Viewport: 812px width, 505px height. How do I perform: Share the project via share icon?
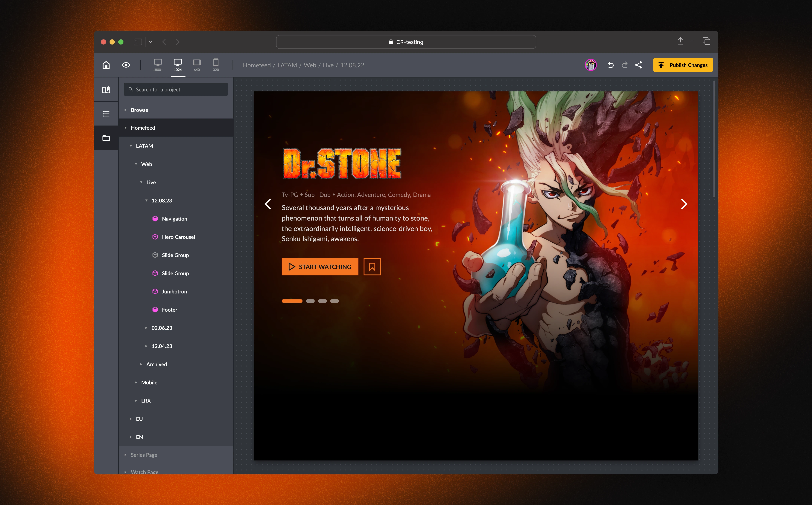[638, 65]
